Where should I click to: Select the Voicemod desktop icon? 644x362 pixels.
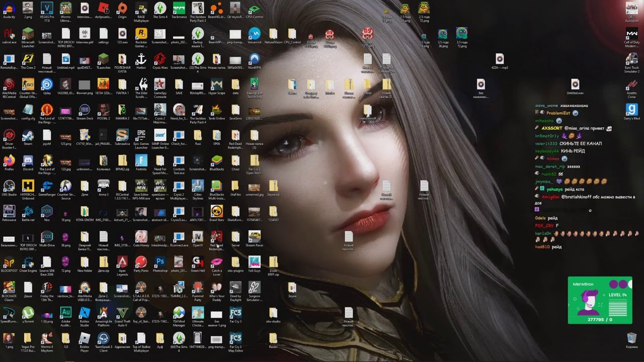pyautogui.click(x=255, y=34)
